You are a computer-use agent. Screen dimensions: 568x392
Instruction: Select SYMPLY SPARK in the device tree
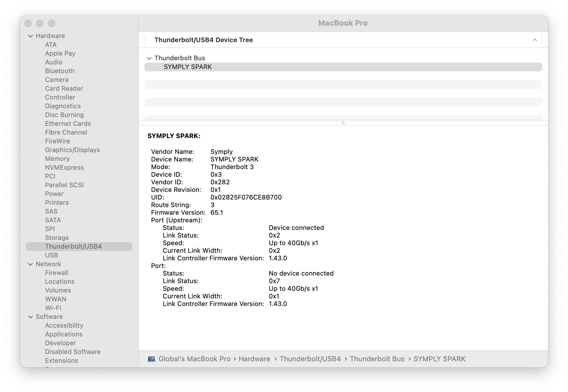pos(188,67)
